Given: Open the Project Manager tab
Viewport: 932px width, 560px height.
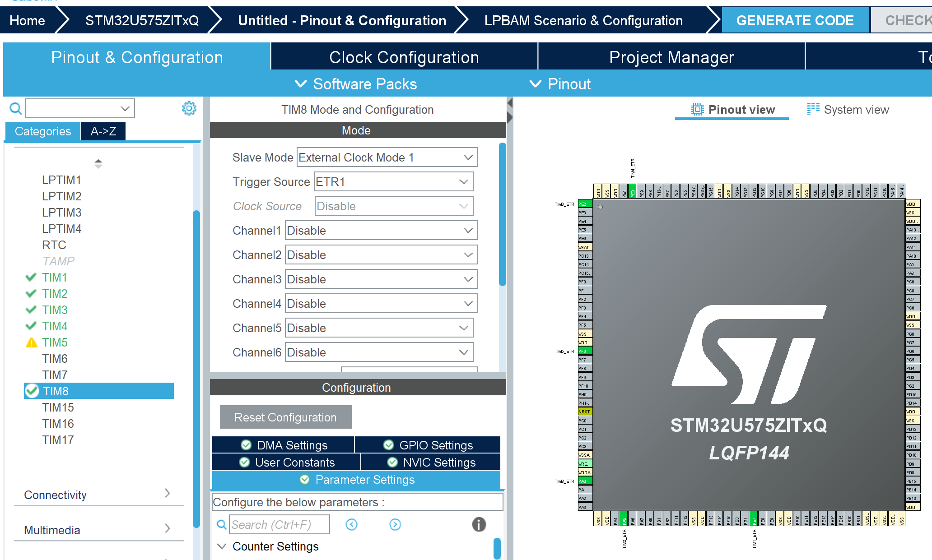Looking at the screenshot, I should pyautogui.click(x=671, y=57).
